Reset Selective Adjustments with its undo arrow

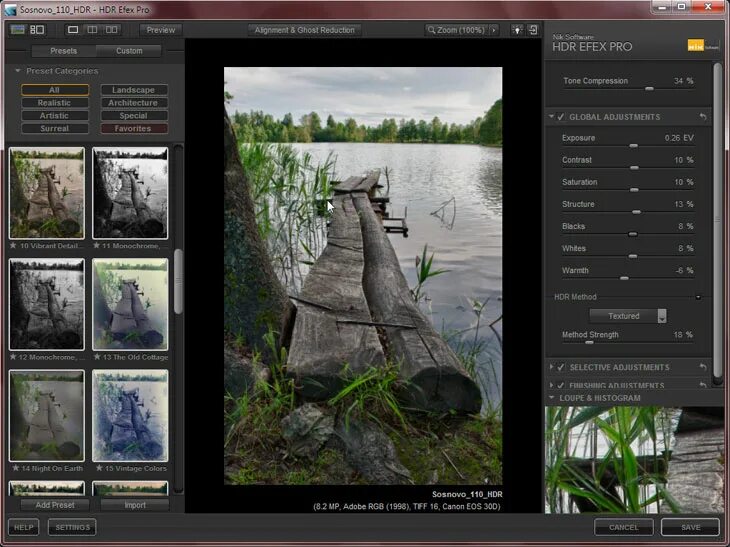click(x=703, y=367)
